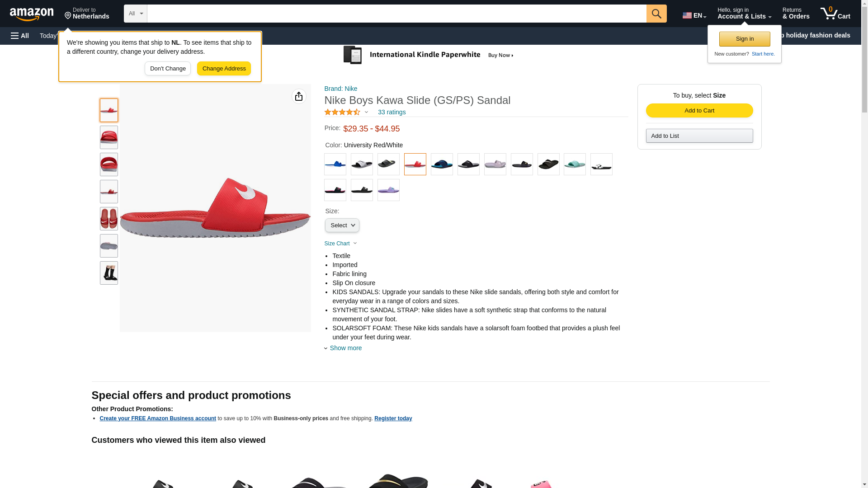Viewport: 868px width, 488px height.
Task: Click the share icon on product image
Action: pyautogui.click(x=299, y=96)
